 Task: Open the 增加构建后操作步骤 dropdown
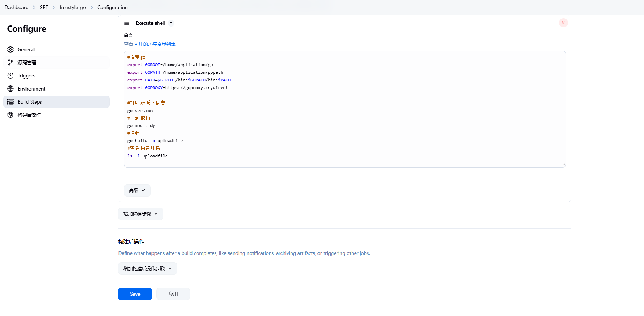147,268
